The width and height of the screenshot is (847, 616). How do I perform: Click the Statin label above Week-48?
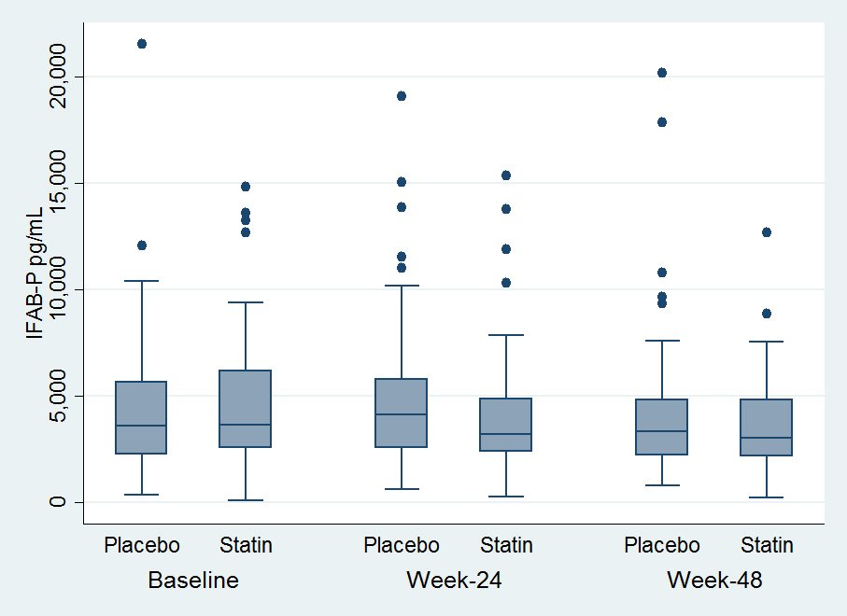point(767,545)
